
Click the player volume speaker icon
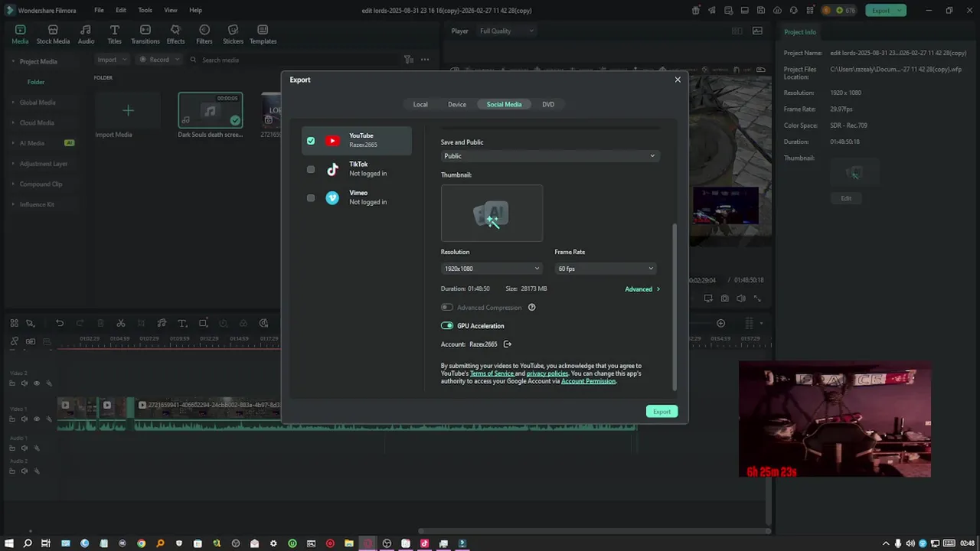point(740,298)
